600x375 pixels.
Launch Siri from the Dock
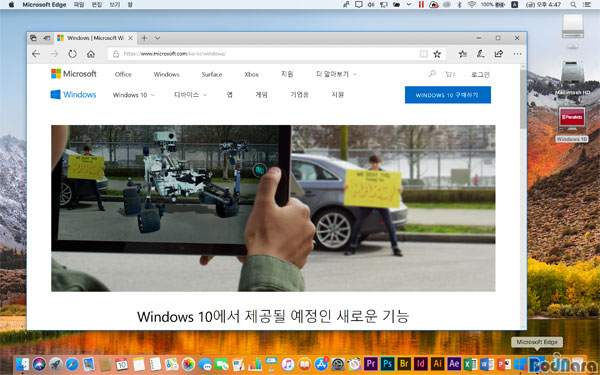(39, 364)
